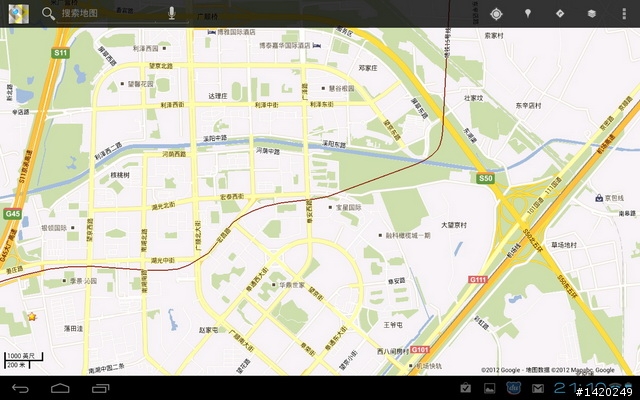The width and height of the screenshot is (640, 400).
Task: Open the map layers menu
Action: [x=591, y=13]
